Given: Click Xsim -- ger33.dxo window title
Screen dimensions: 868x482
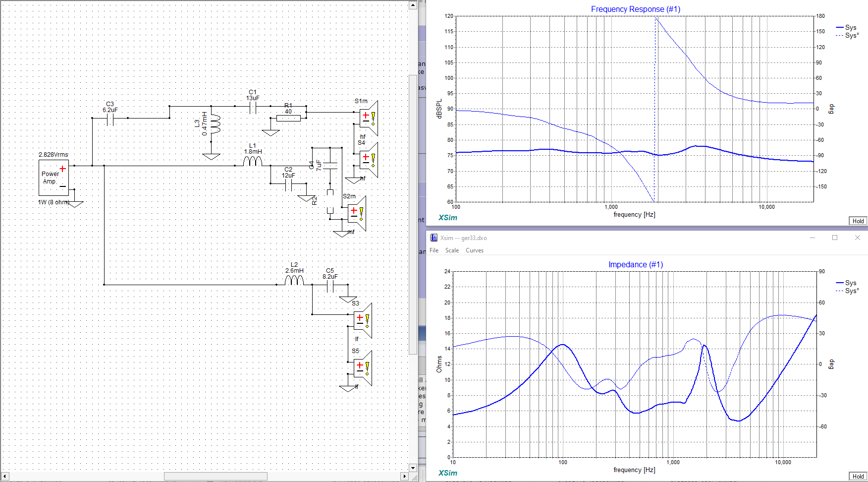Looking at the screenshot, I should (464, 238).
